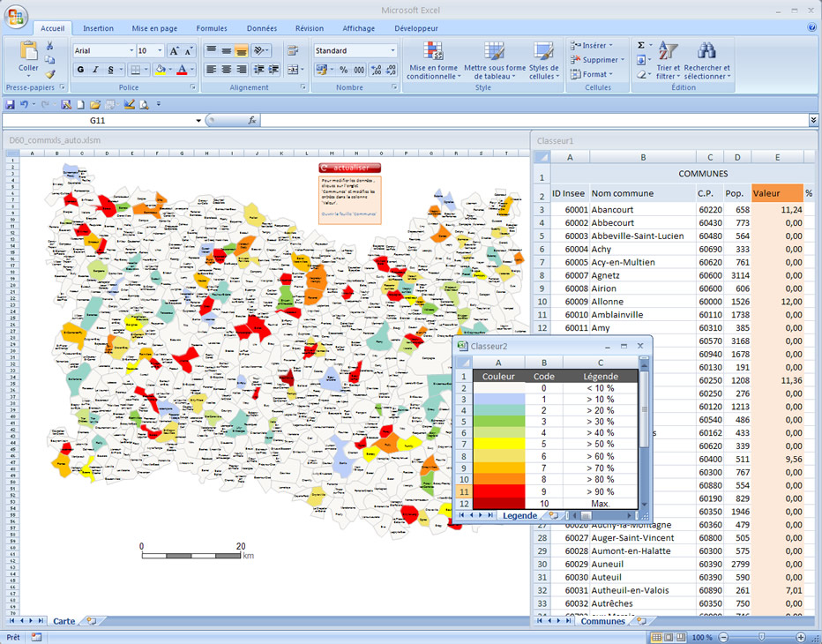Open Trier et filtrer

pos(668,61)
